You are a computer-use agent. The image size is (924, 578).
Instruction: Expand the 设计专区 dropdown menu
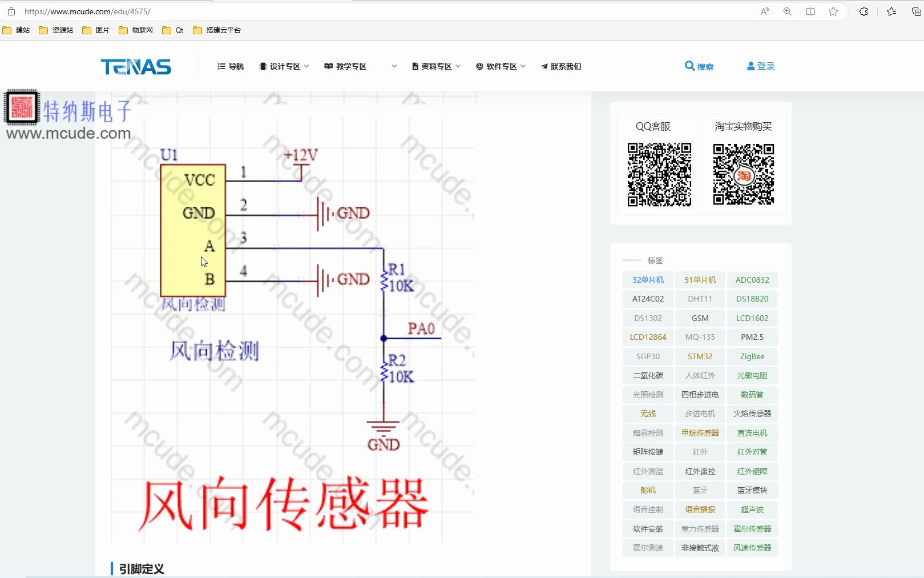[x=284, y=66]
